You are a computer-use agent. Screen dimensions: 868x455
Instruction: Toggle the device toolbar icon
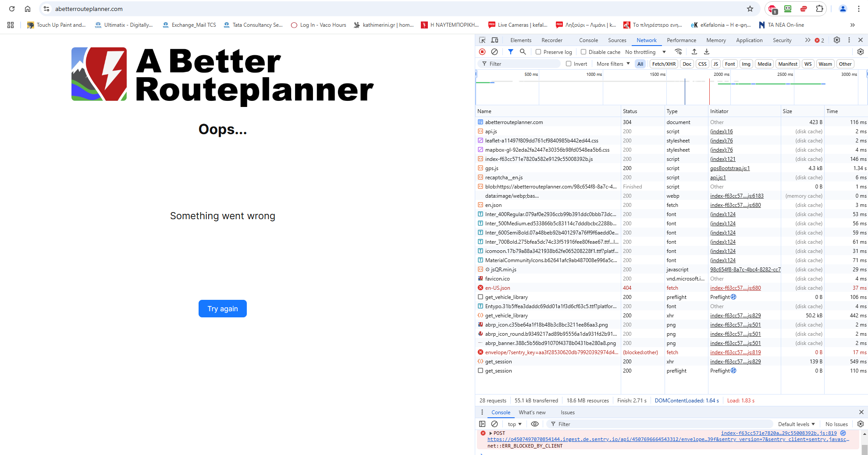494,40
